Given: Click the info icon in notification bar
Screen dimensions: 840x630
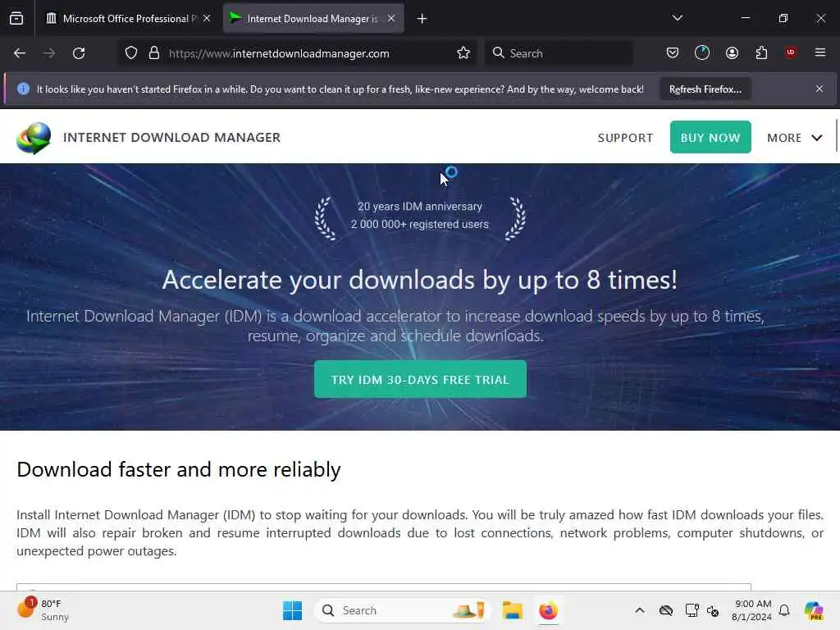Looking at the screenshot, I should click(23, 89).
